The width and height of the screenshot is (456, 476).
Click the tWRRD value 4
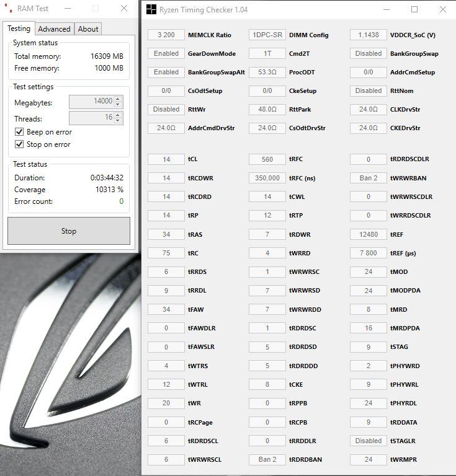pyautogui.click(x=267, y=253)
